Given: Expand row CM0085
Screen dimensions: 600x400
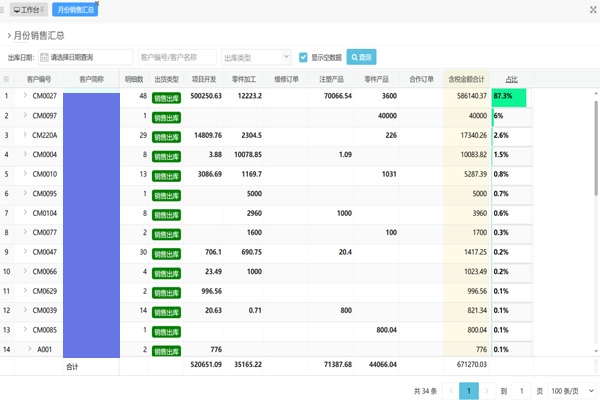Looking at the screenshot, I should click(x=25, y=329).
